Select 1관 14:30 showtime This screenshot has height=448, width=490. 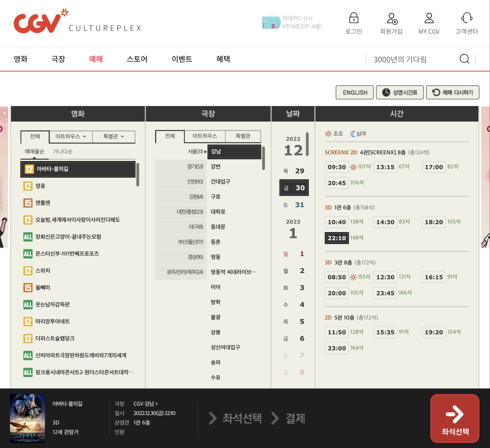coord(385,222)
